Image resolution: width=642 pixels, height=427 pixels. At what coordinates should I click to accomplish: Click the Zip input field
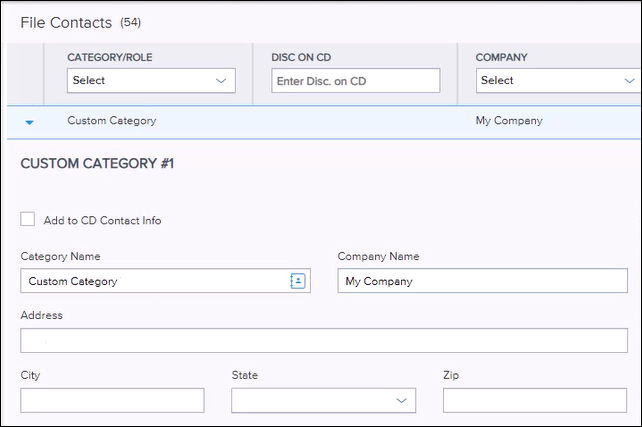pyautogui.click(x=535, y=400)
